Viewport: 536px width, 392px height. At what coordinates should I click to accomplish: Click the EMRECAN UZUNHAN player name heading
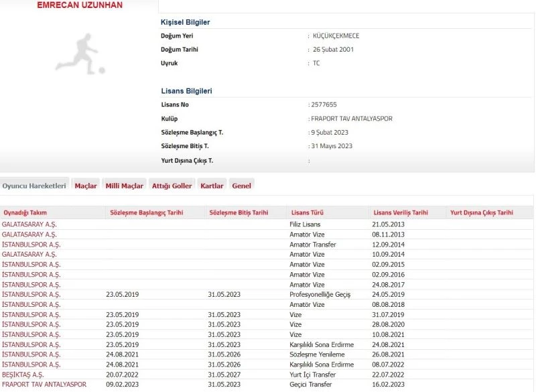pyautogui.click(x=80, y=5)
